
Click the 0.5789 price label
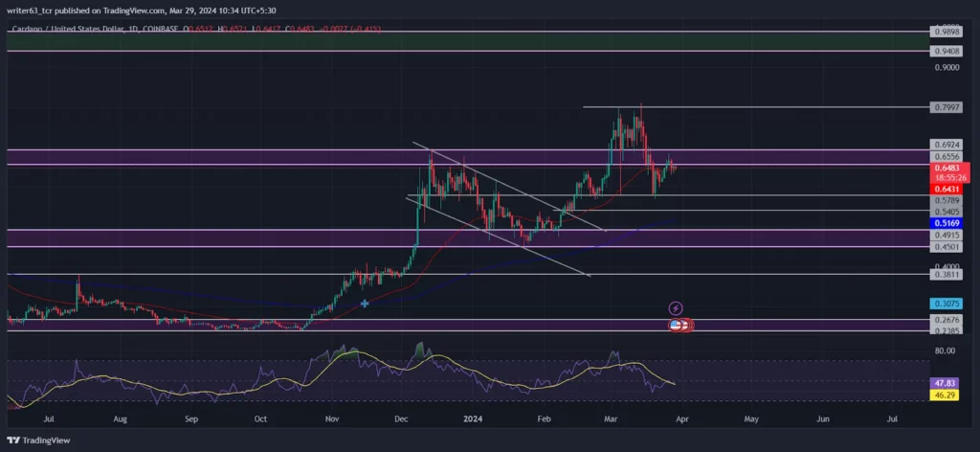click(x=945, y=200)
